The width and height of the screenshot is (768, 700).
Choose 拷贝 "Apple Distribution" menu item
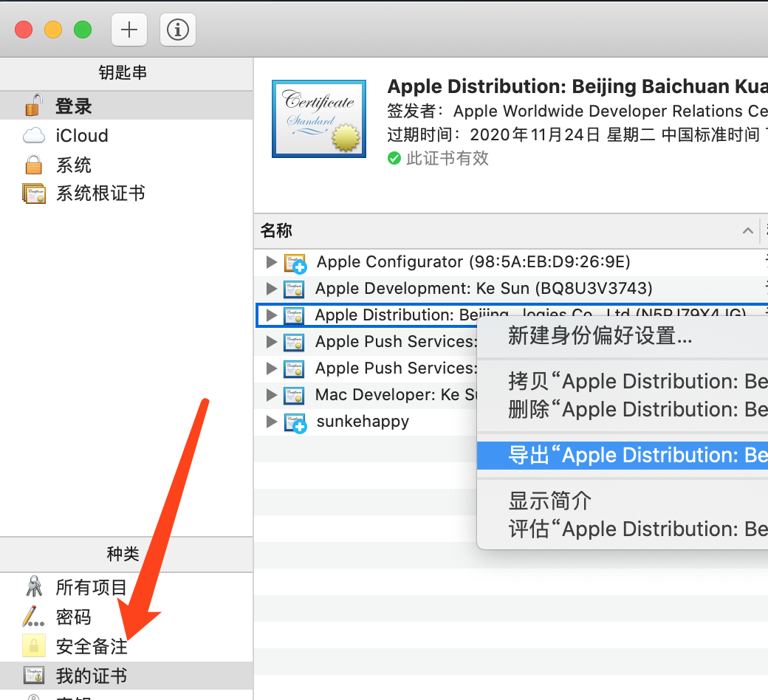pyautogui.click(x=623, y=381)
